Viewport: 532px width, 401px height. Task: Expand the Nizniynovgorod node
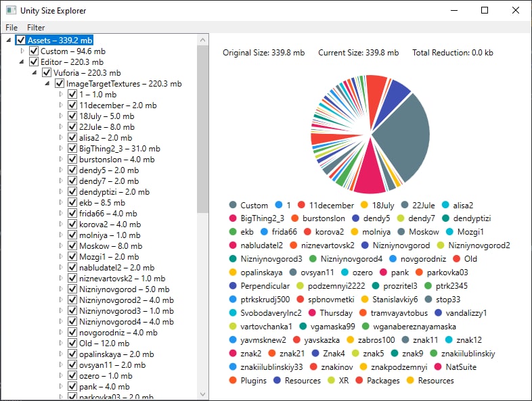pyautogui.click(x=61, y=289)
